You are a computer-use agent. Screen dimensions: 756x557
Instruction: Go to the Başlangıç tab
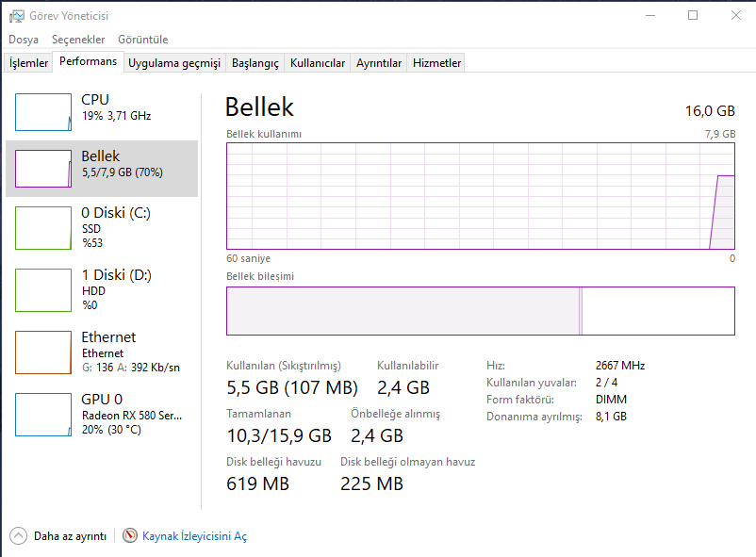255,63
